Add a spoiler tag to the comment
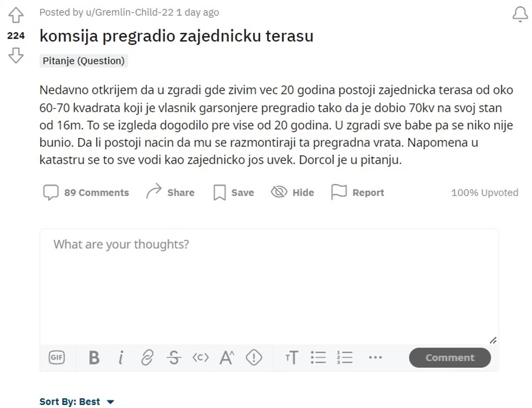Viewport: 532px width, 408px height. (x=253, y=358)
